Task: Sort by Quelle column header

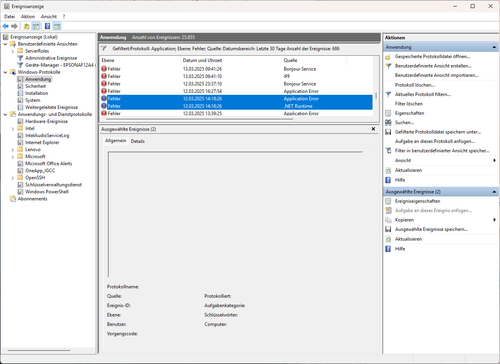Action: (314, 60)
